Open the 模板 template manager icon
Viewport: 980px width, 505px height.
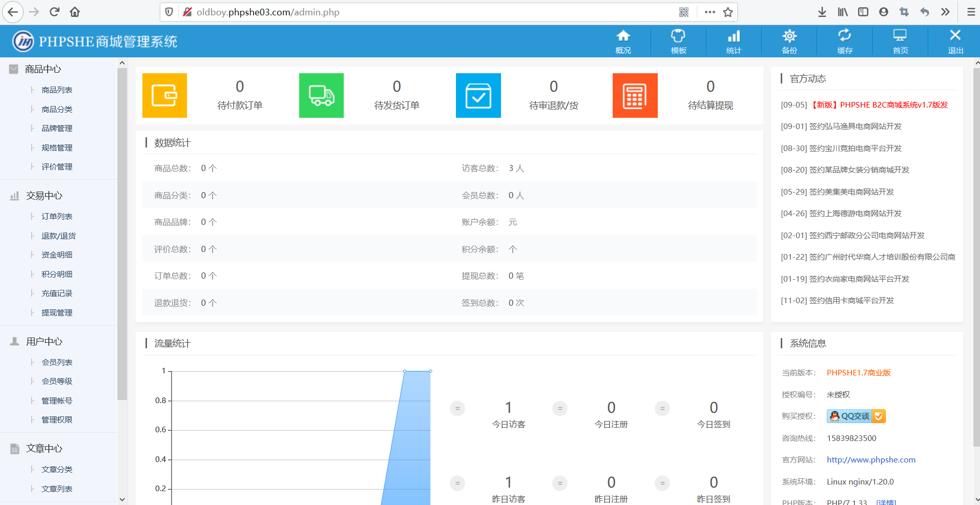[678, 41]
